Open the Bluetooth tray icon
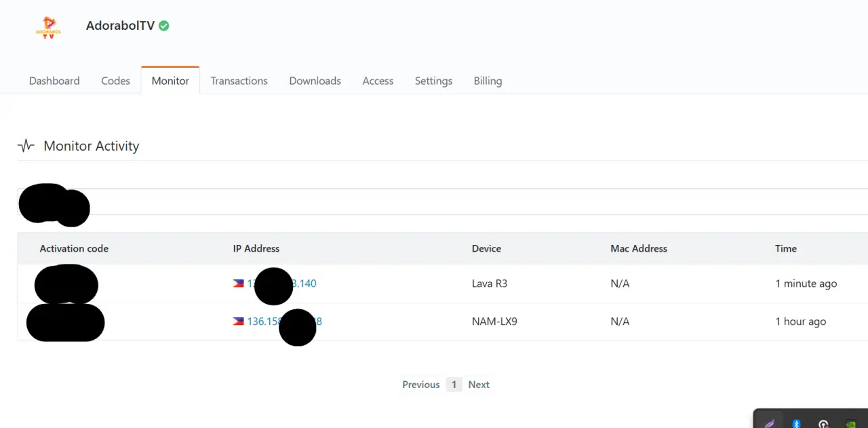This screenshot has width=868, height=428. coord(797,423)
